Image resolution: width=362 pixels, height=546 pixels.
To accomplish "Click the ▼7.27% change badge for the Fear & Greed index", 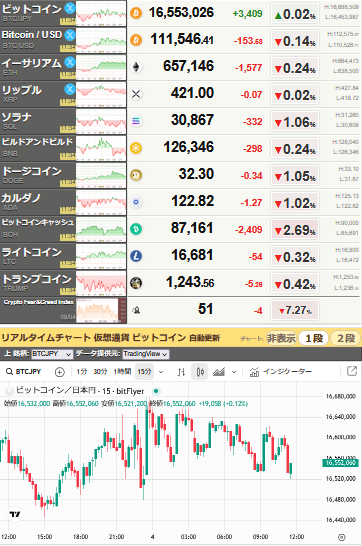I will tap(295, 310).
